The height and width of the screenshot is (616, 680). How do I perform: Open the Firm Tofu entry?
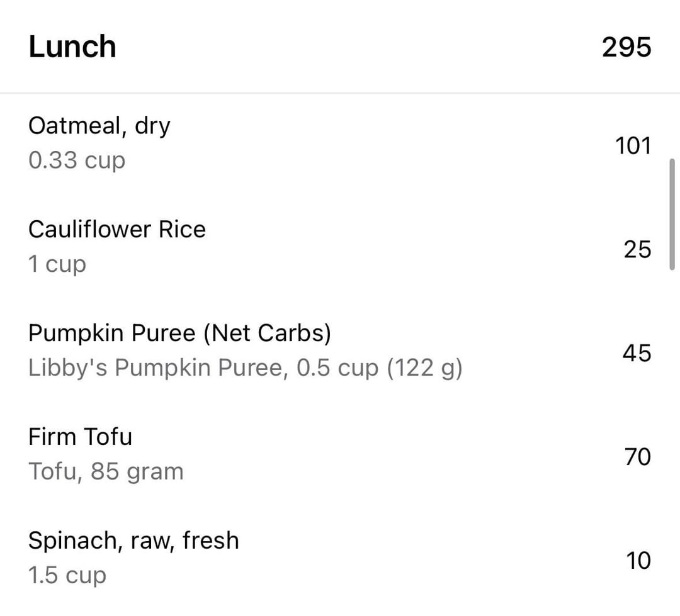80,437
